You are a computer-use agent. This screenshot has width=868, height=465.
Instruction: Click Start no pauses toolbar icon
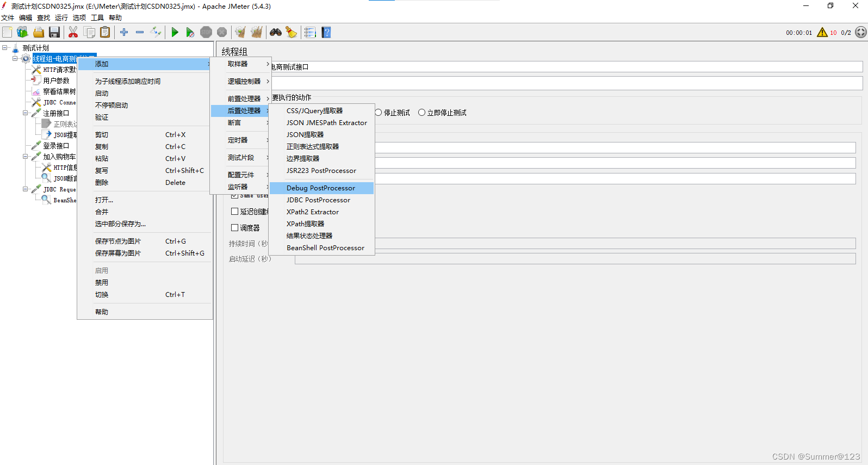point(190,32)
